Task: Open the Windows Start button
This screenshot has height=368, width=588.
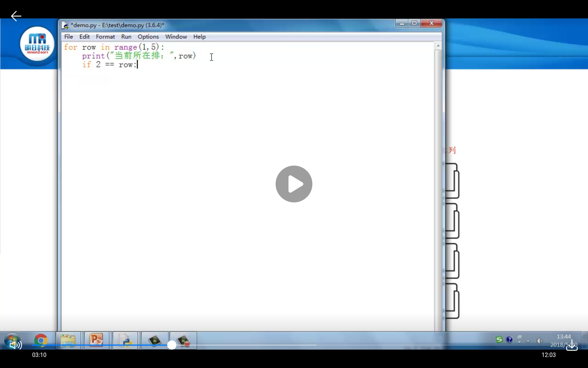Action: (12, 340)
